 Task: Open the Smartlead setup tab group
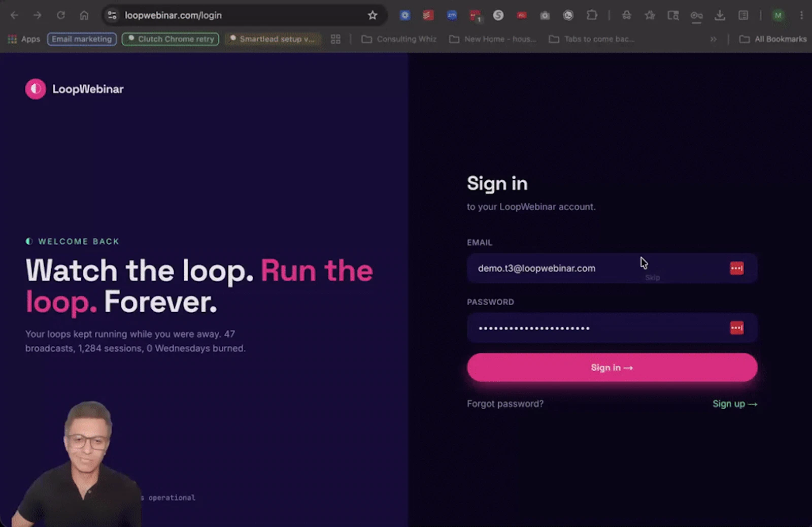coord(272,39)
